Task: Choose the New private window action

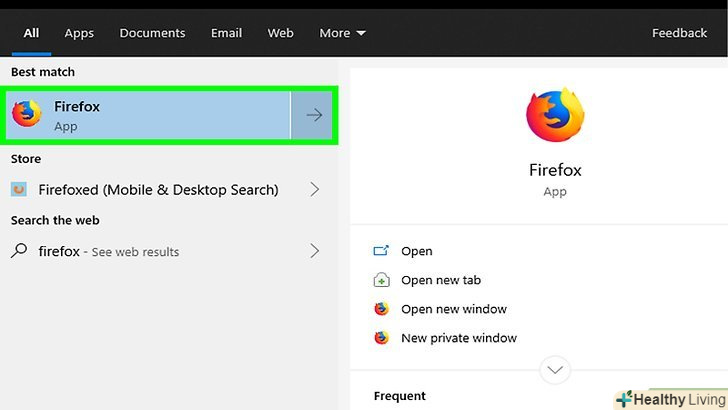Action: (459, 338)
